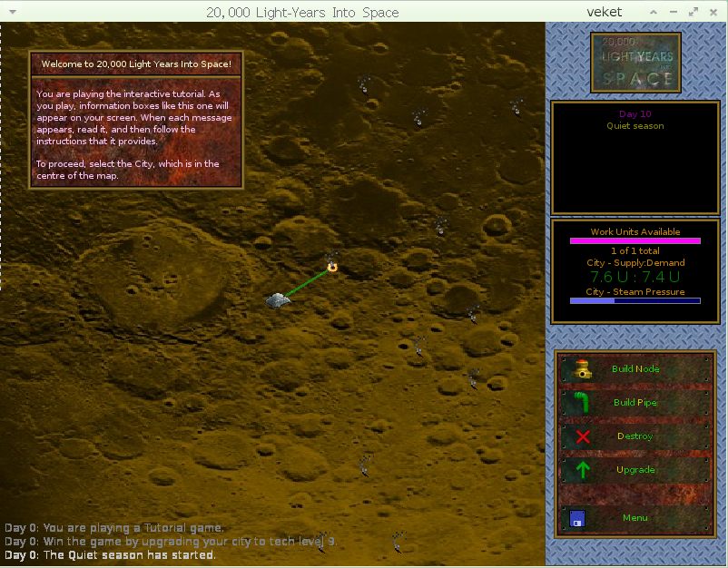This screenshot has width=728, height=568.
Task: Choose Build Pipe
Action: click(x=635, y=402)
